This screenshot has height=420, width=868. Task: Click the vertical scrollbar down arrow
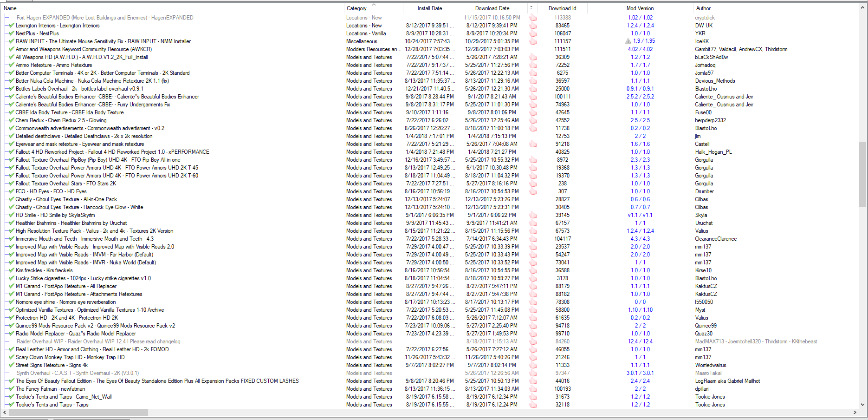863,405
